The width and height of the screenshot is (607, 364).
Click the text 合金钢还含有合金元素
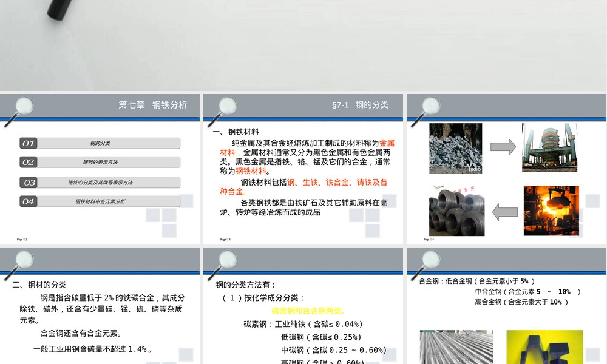pos(81,333)
